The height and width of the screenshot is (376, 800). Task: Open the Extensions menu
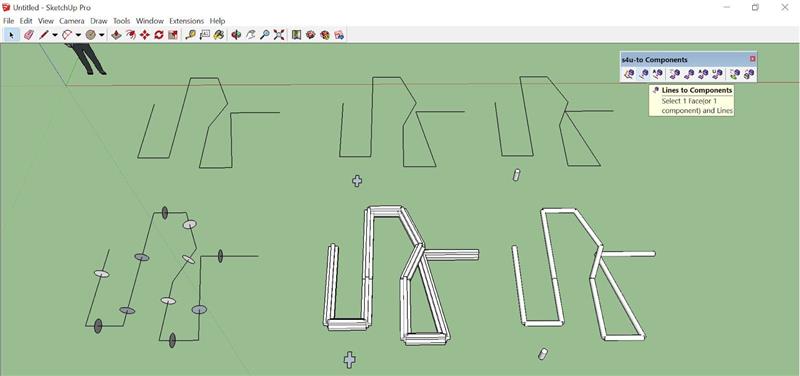[x=187, y=21]
